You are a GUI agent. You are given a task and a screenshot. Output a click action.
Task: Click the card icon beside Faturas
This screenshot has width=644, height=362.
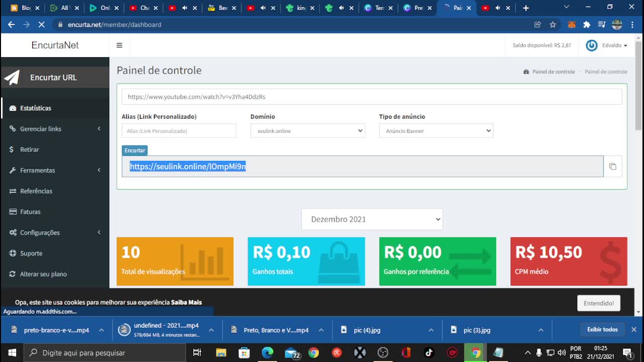[x=13, y=212]
